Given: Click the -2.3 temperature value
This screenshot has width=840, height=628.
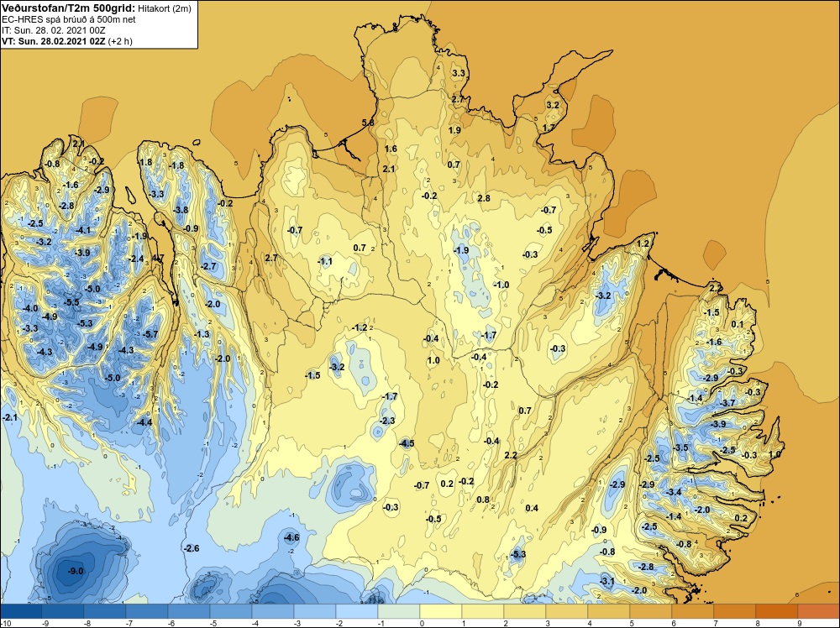Looking at the screenshot, I should 387,421.
